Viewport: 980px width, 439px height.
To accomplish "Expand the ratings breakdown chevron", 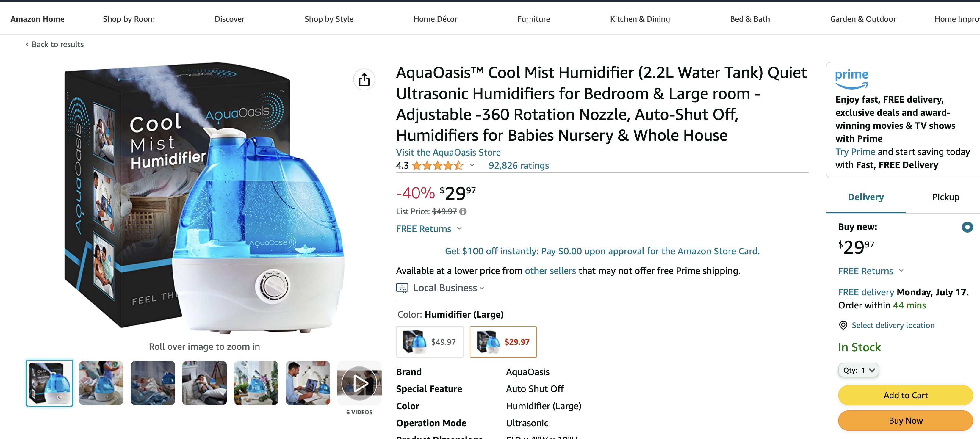I will 472,165.
